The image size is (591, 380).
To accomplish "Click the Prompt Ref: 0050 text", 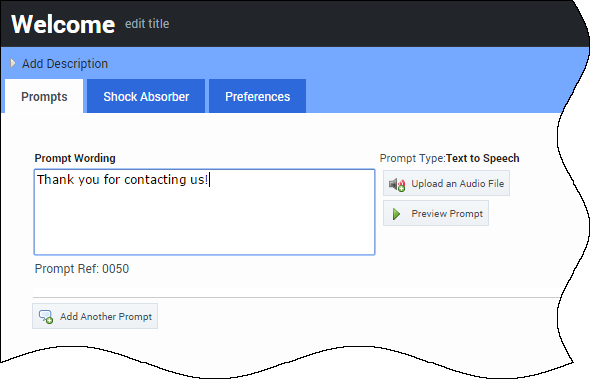I will click(82, 269).
